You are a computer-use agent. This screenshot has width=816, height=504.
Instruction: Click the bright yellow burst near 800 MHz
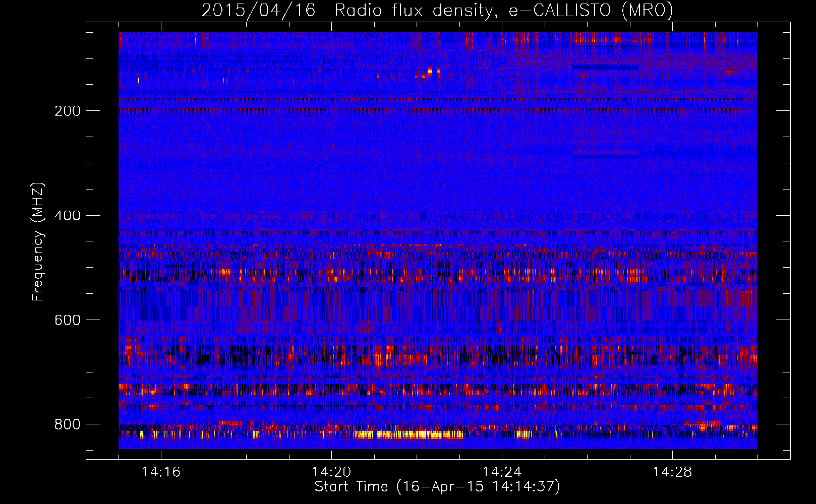coord(409,434)
